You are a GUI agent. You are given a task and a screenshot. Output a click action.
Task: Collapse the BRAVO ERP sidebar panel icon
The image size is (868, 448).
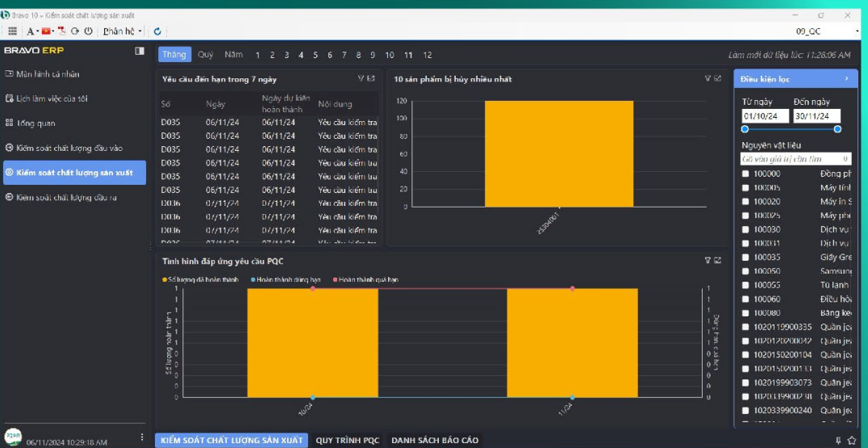point(140,51)
